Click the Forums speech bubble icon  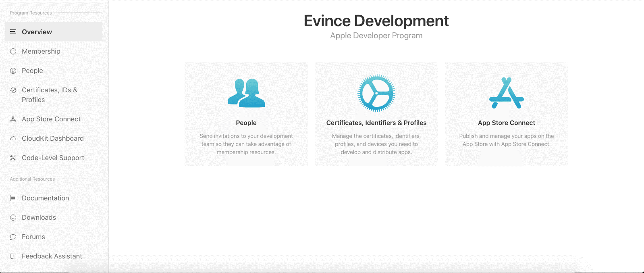click(x=13, y=237)
